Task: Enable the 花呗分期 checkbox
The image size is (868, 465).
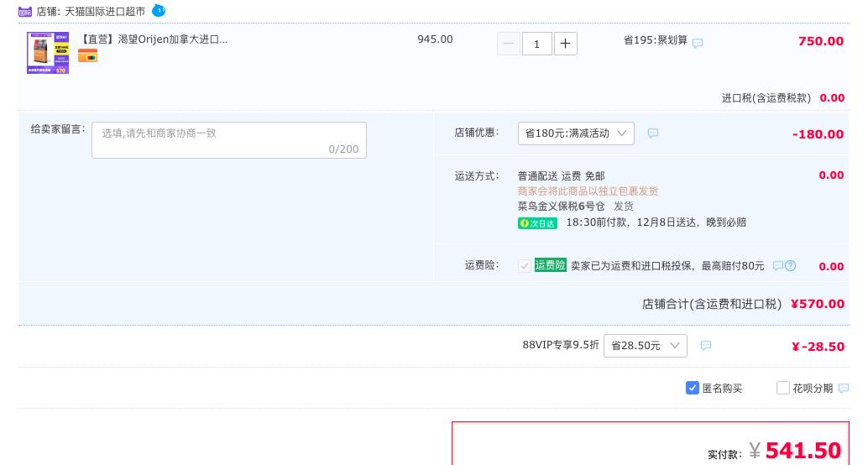Action: pyautogui.click(x=783, y=388)
